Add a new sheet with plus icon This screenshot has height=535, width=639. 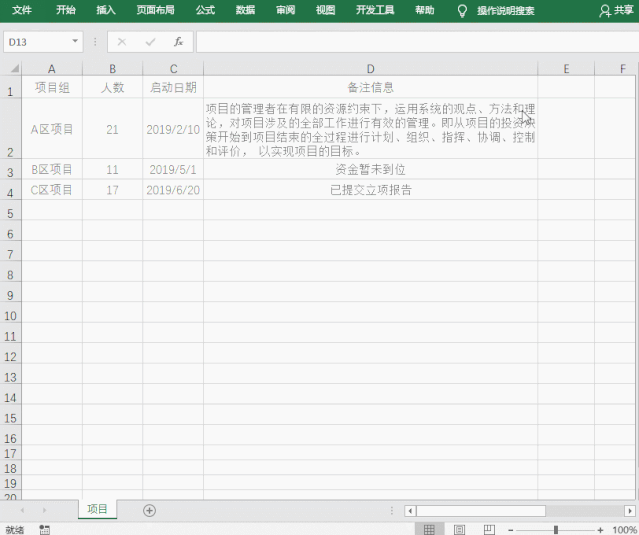point(149,510)
